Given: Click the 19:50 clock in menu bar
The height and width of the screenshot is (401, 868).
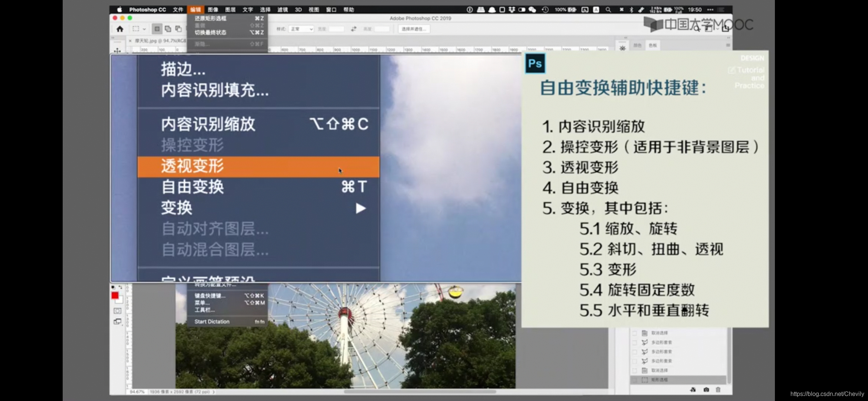Looking at the screenshot, I should [694, 10].
